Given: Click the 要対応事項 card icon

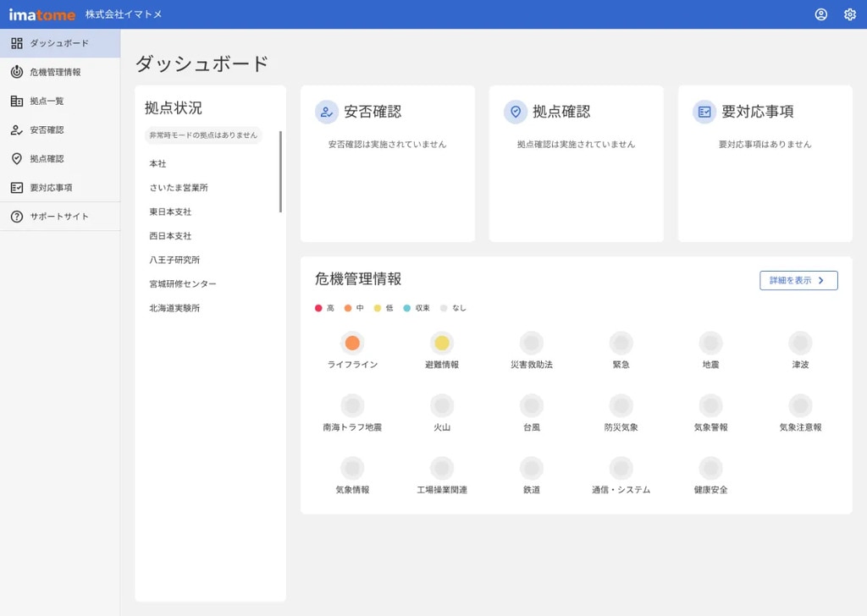Looking at the screenshot, I should pos(704,112).
